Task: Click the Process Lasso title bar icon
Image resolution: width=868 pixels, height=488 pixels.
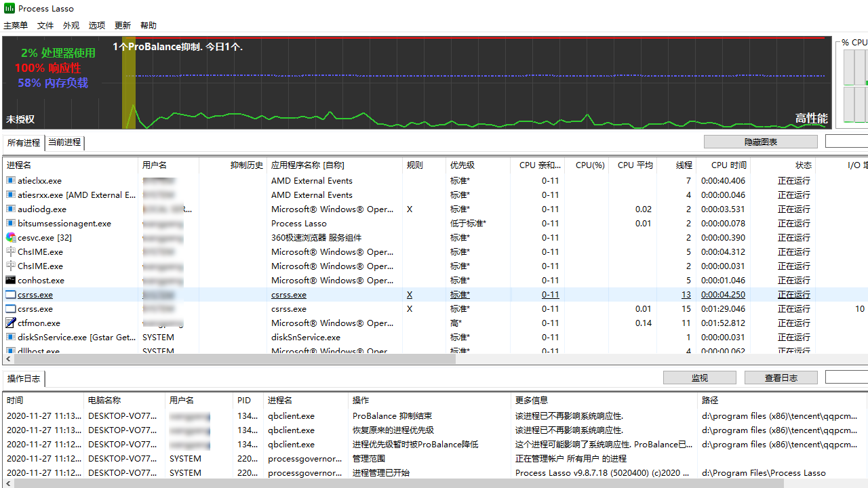Action: (x=9, y=8)
